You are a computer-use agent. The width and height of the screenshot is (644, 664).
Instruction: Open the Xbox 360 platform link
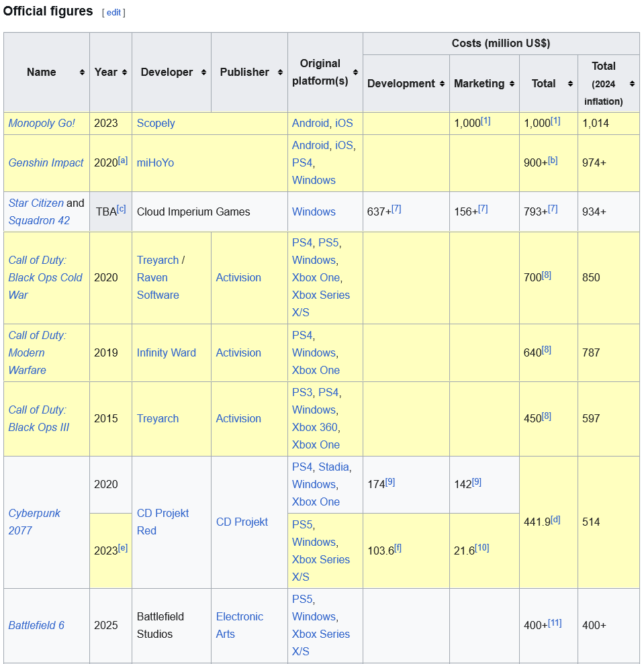pyautogui.click(x=315, y=427)
